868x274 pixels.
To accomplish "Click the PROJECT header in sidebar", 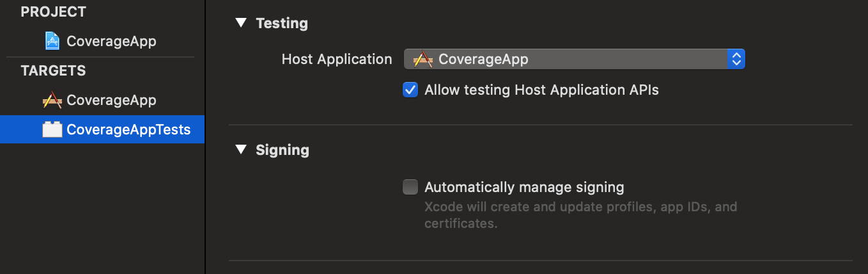I will 53,12.
